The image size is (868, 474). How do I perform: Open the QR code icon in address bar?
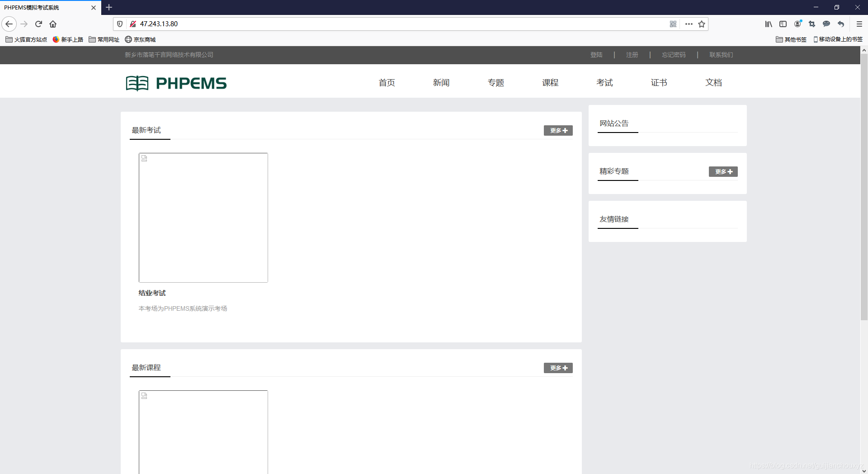coord(673,24)
